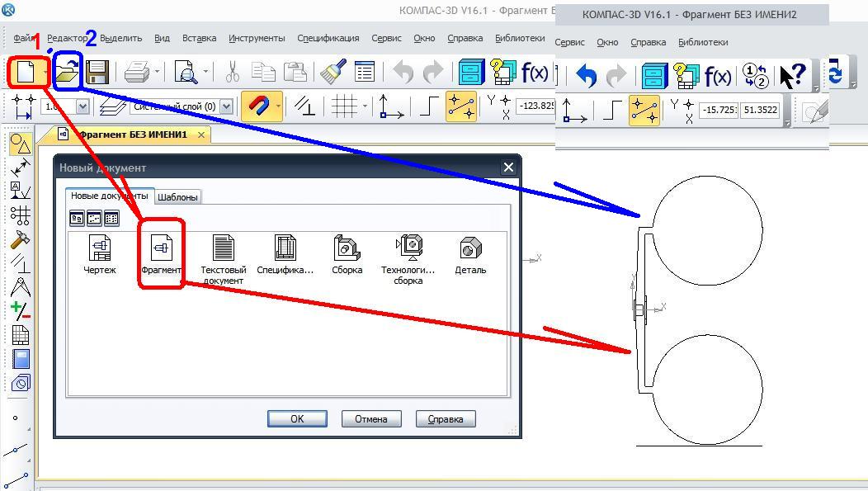Select the Деталь document type
Screen dimensions: 868x491
coord(470,255)
